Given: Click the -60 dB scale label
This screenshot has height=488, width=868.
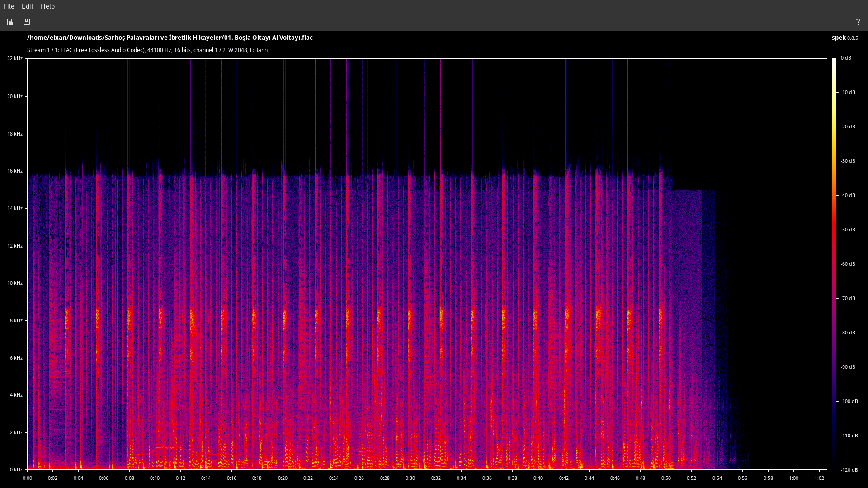Looking at the screenshot, I should tap(848, 264).
